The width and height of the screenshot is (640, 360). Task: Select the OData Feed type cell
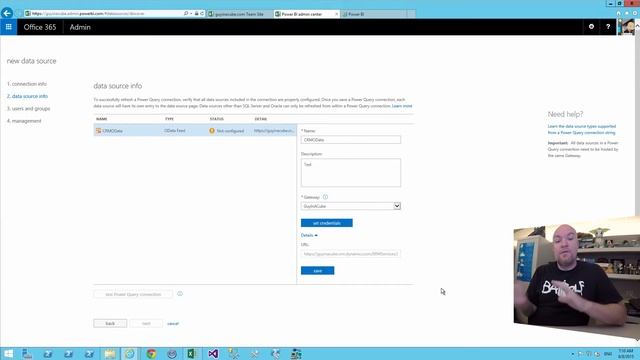(175, 131)
